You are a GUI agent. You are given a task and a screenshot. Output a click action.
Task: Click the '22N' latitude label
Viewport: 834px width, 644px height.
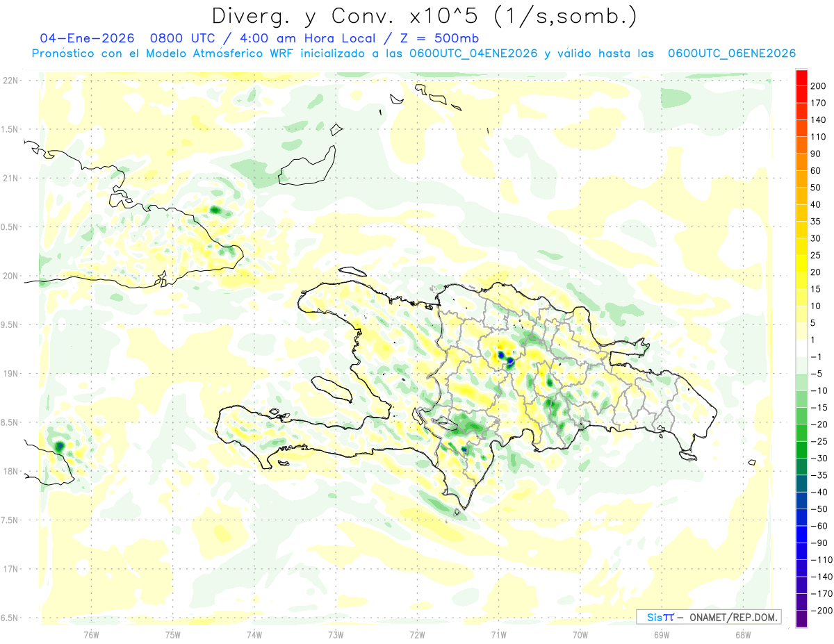tap(10, 80)
